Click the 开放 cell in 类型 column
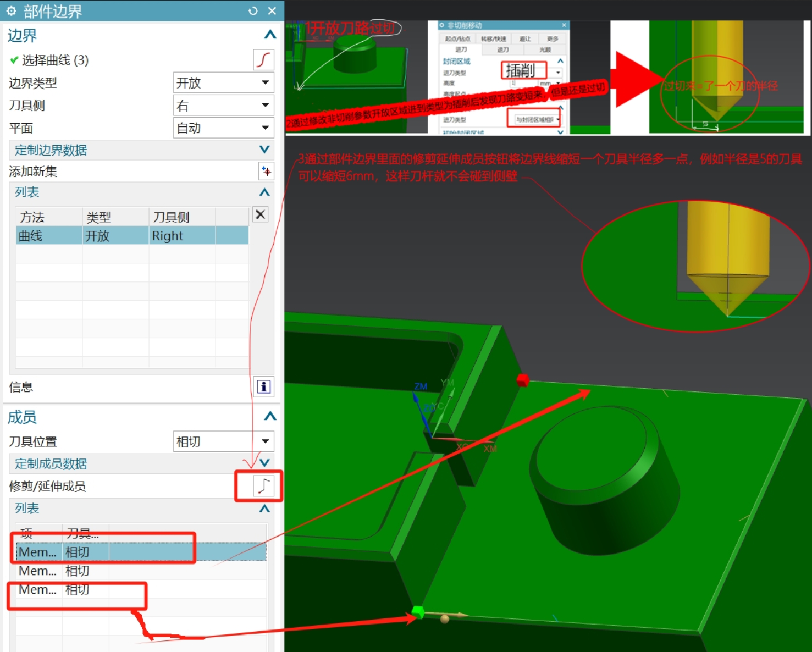Screen dimensions: 812x652 (x=115, y=236)
